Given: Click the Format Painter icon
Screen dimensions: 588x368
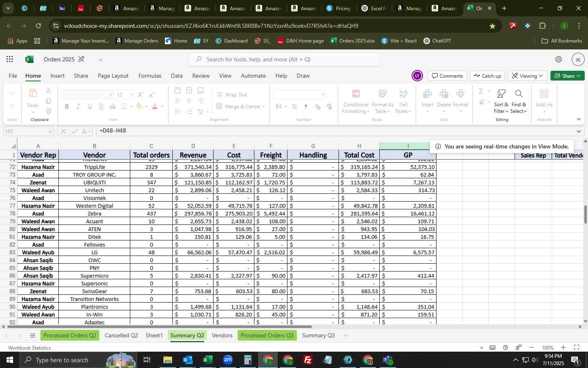Looking at the screenshot, I should pyautogui.click(x=49, y=111).
